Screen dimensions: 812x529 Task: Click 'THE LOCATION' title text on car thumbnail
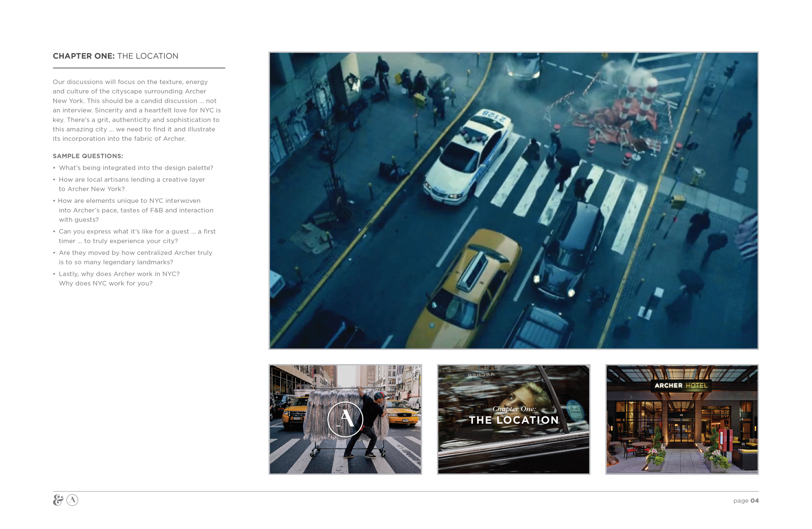click(x=514, y=420)
